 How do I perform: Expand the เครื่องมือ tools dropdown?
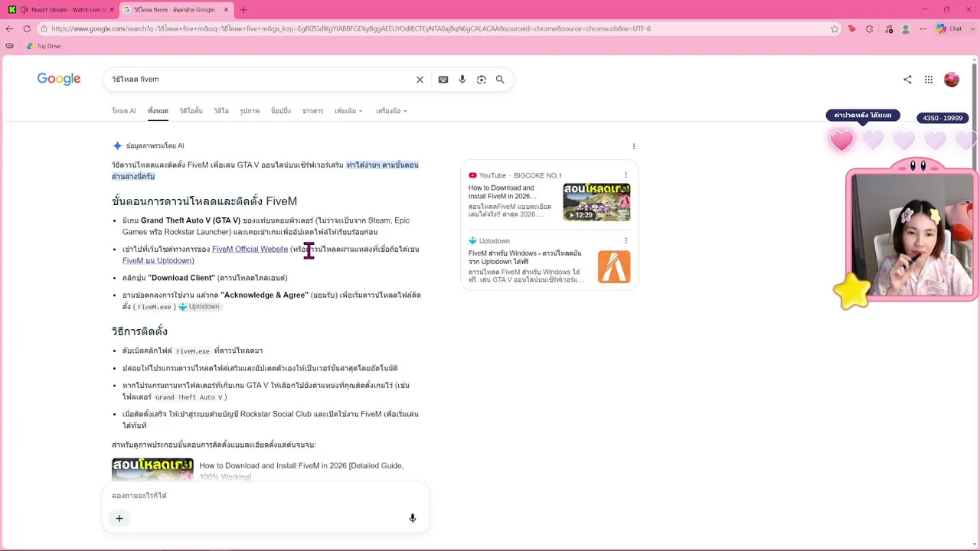pos(391,111)
